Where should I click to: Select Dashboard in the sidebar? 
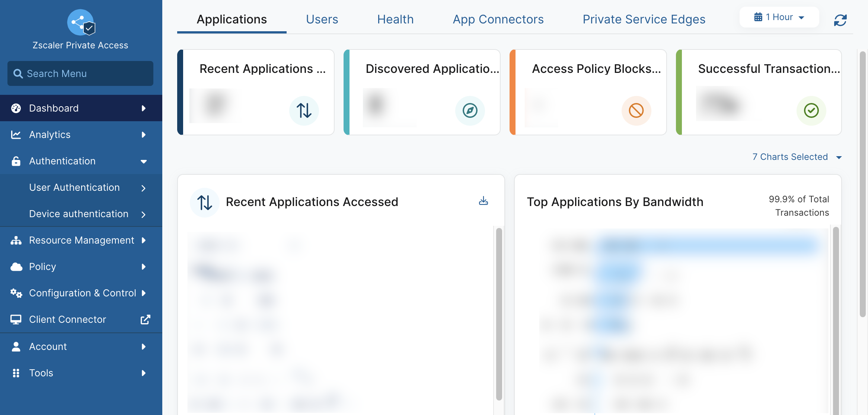pos(81,108)
